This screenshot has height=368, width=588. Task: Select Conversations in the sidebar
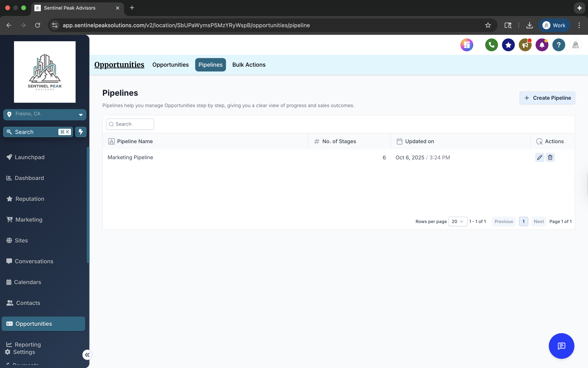pyautogui.click(x=34, y=261)
